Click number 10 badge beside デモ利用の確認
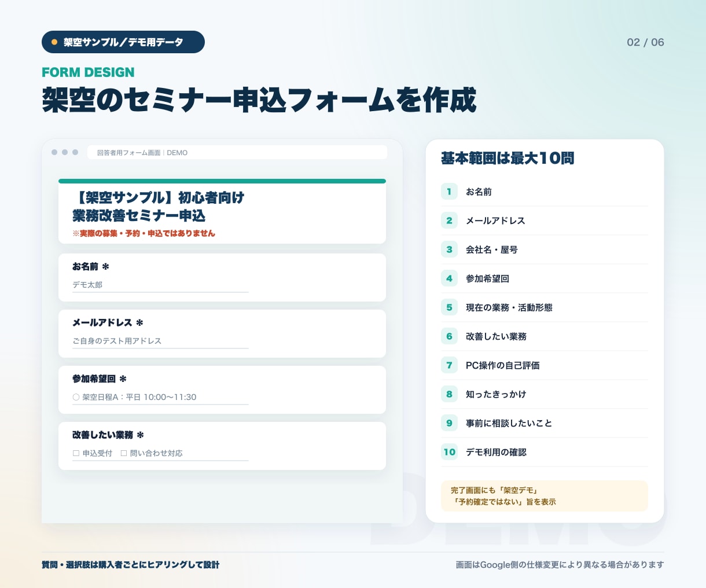The width and height of the screenshot is (706, 588). [x=449, y=452]
